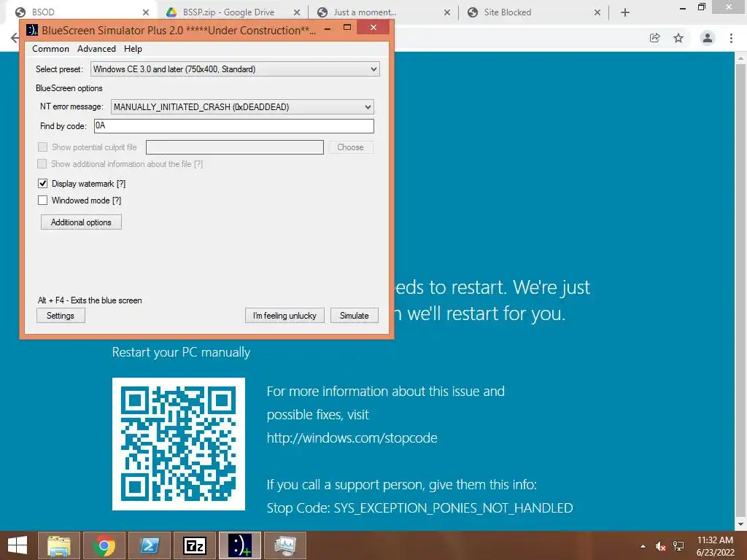Viewport: 747px width, 560px height.
Task: Minimize the BlueScreen Simulator window
Action: 328,28
